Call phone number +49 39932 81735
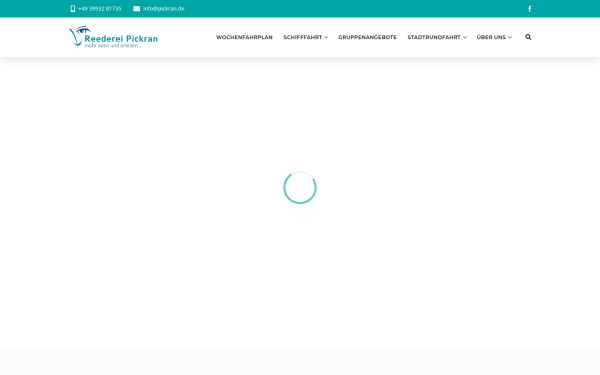 tap(100, 9)
